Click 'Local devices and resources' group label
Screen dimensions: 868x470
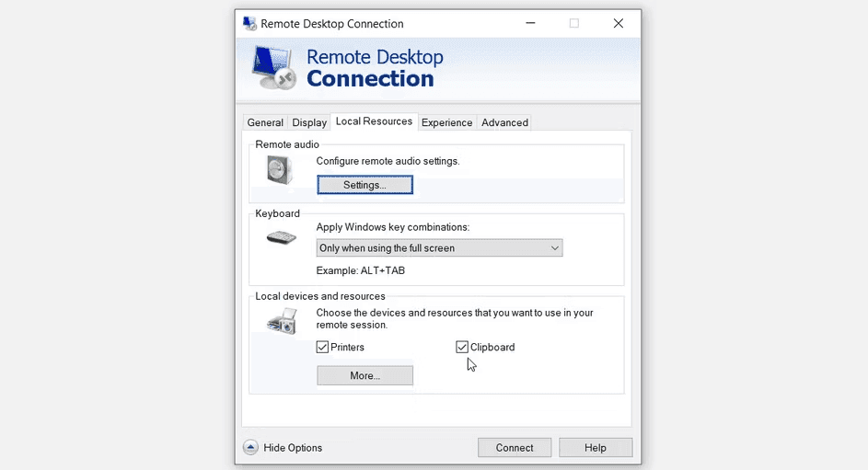click(320, 296)
